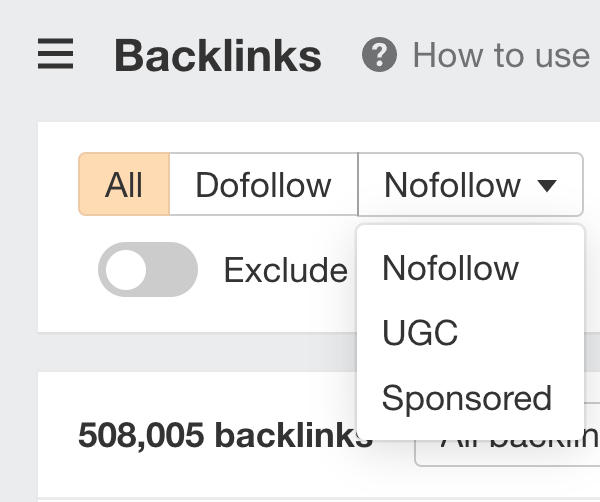
Task: Expand the Nofollow filter dropdown
Action: point(470,185)
